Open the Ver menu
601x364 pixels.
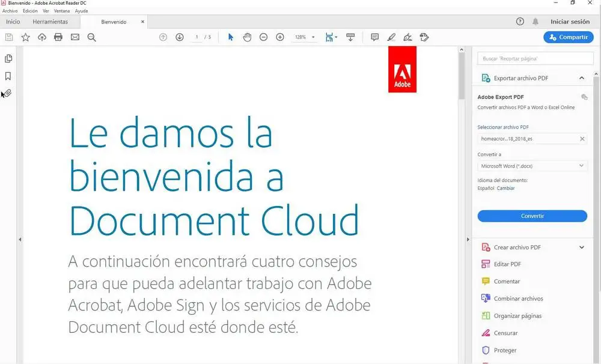click(x=46, y=11)
